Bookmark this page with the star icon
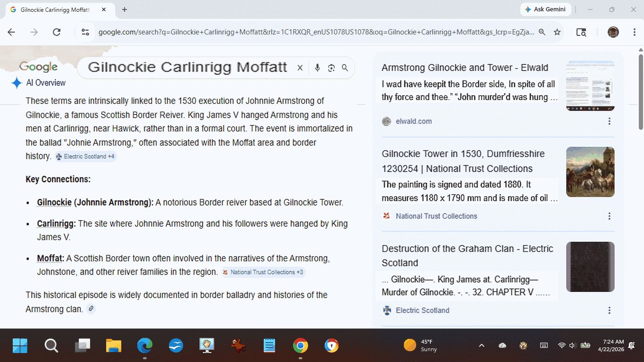 click(557, 32)
